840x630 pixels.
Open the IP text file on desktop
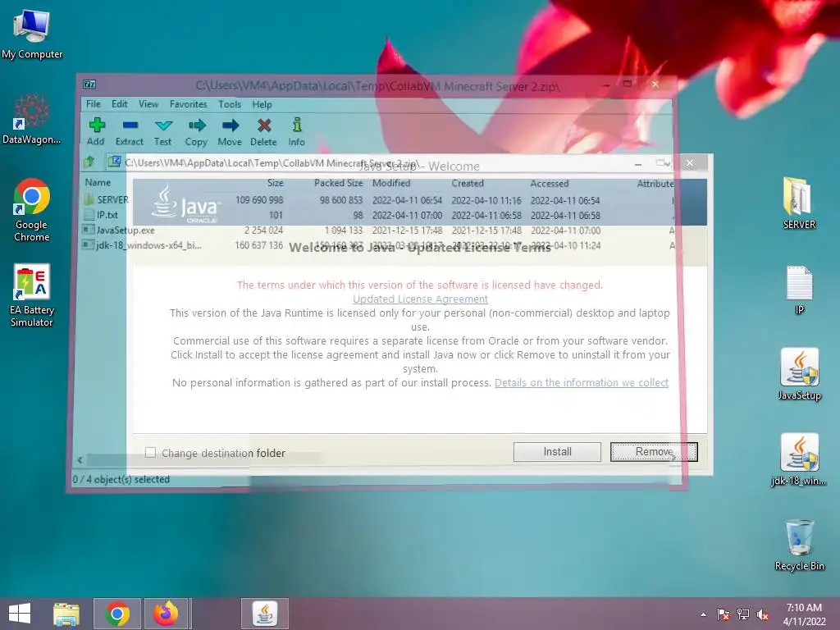pos(799,290)
